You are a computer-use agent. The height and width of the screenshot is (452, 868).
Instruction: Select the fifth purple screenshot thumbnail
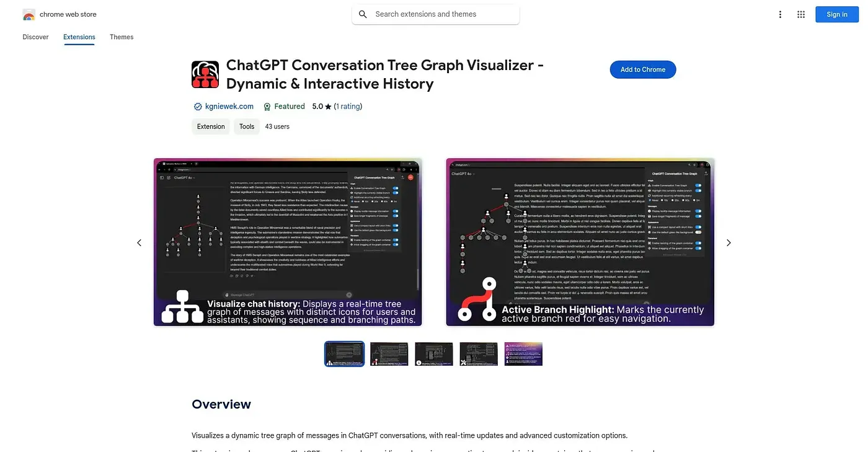point(523,354)
